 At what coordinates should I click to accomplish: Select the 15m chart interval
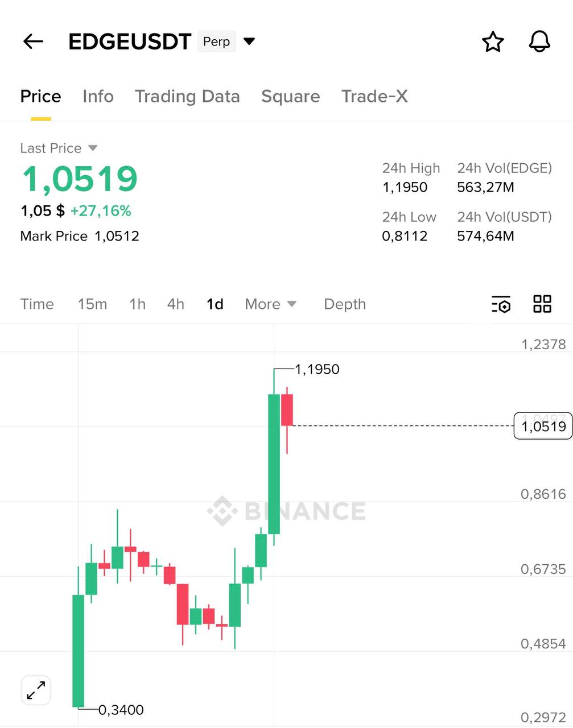pyautogui.click(x=92, y=304)
